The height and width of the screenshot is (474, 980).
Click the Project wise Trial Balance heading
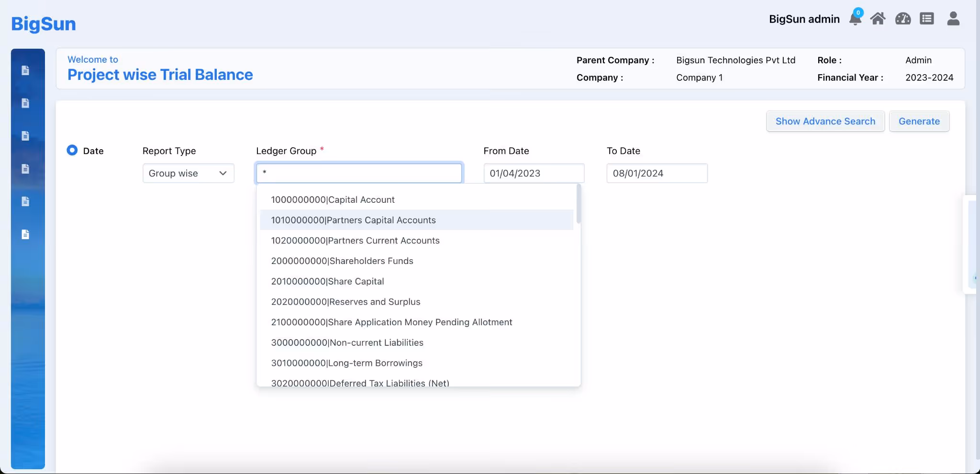pos(160,75)
